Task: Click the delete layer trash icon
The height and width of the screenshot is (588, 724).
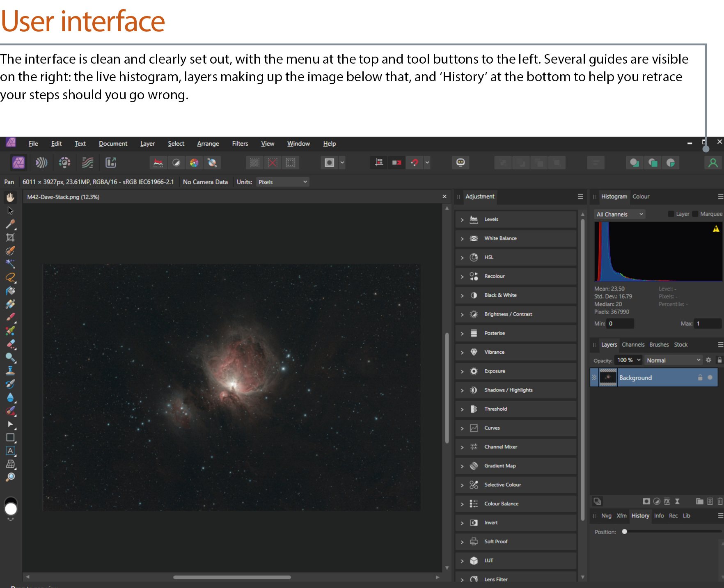Action: point(720,501)
